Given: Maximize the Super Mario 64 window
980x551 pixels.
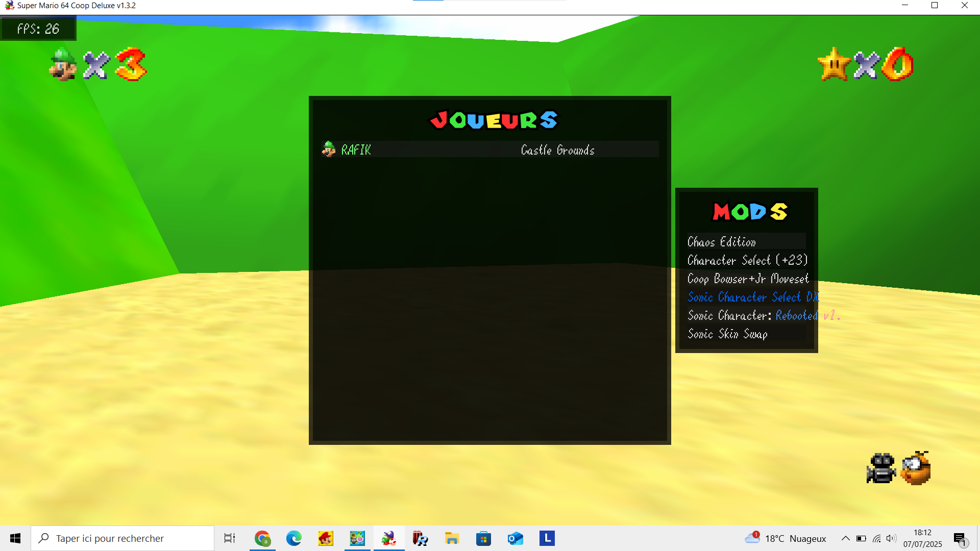Looking at the screenshot, I should pyautogui.click(x=935, y=6).
